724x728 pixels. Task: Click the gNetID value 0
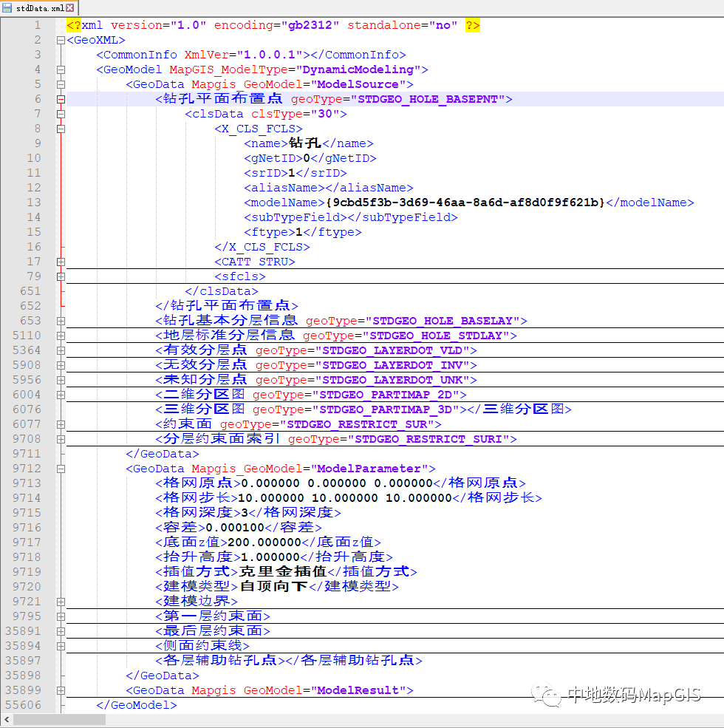tap(307, 158)
